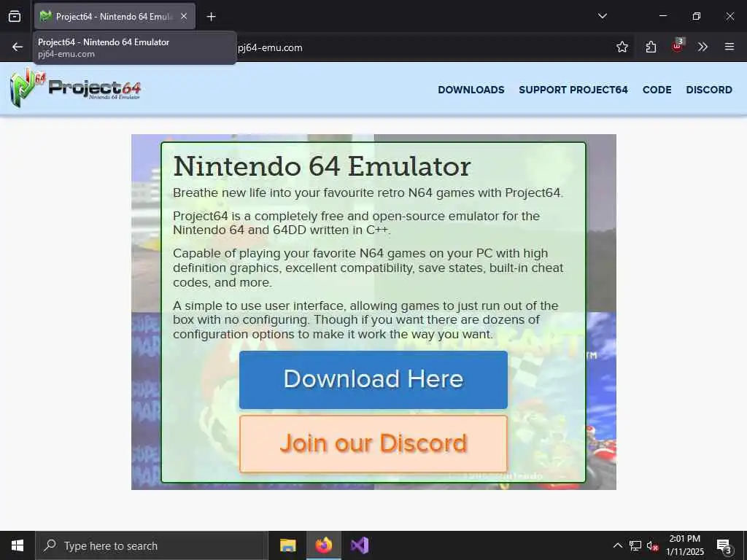
Task: Open a new browser tab
Action: [x=211, y=17]
